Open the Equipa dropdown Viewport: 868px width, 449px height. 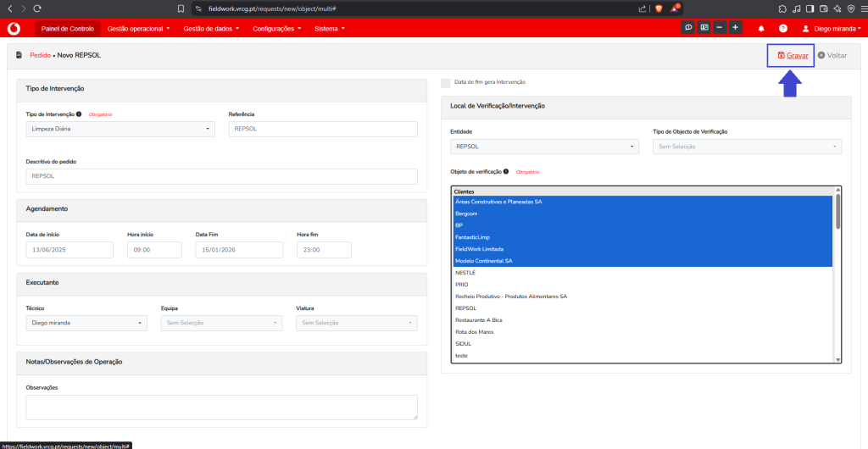point(221,323)
